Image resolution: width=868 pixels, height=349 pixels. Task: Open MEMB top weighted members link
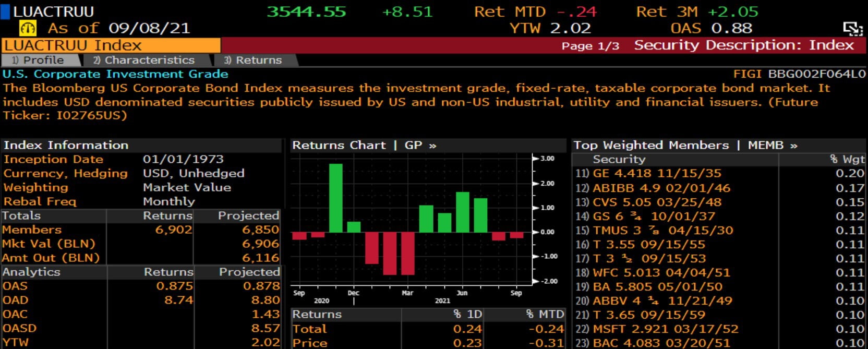(773, 145)
